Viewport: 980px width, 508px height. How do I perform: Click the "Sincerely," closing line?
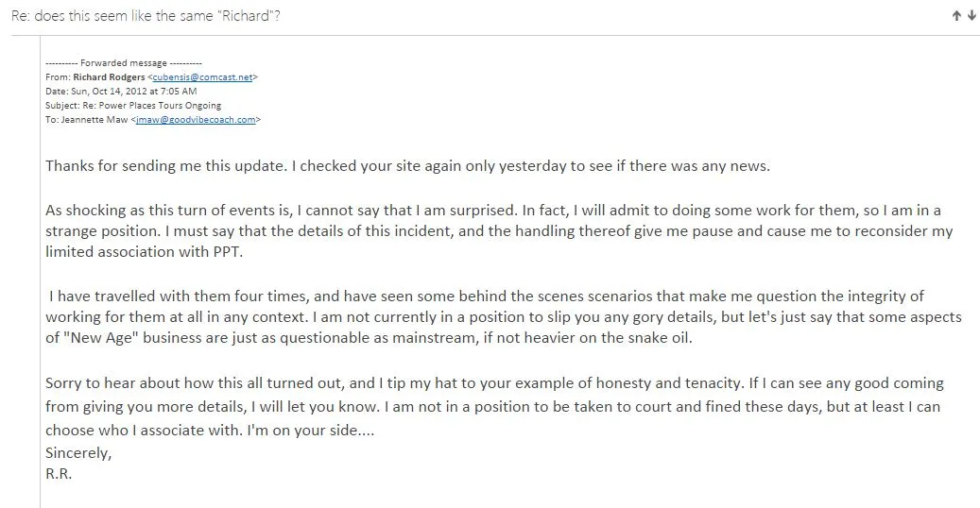[78, 453]
